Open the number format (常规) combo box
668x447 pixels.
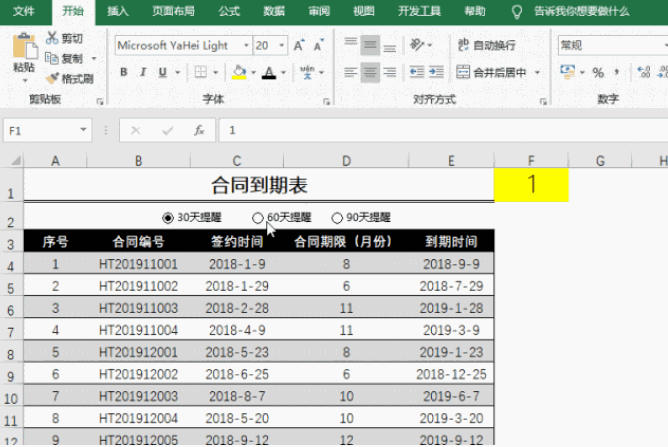tap(613, 45)
